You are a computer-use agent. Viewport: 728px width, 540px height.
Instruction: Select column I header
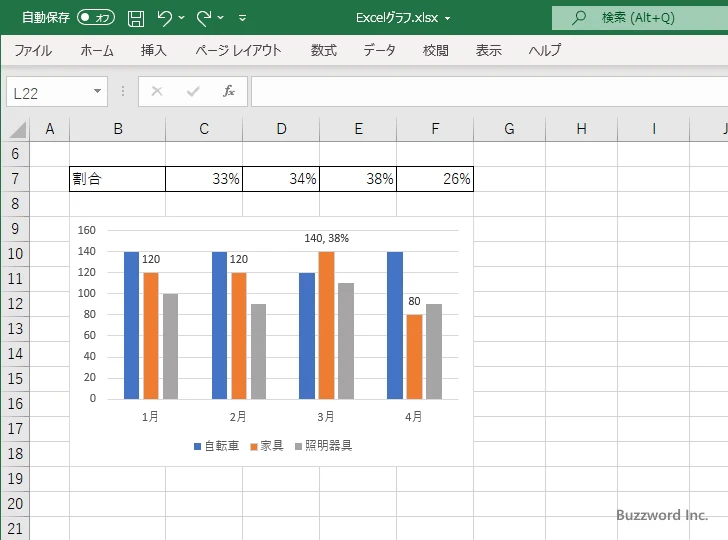pyautogui.click(x=654, y=129)
